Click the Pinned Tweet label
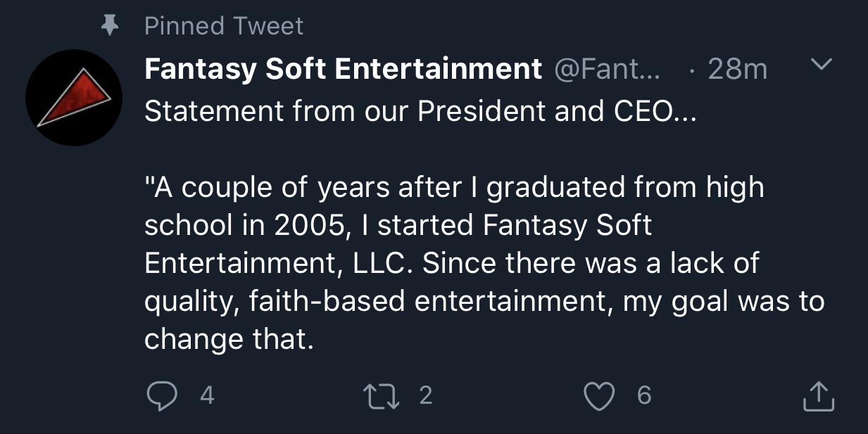 [x=224, y=26]
